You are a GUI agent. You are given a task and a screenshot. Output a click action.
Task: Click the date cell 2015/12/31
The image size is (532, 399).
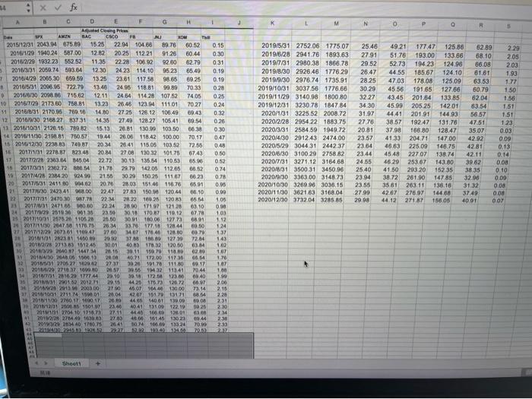pyautogui.click(x=20, y=45)
